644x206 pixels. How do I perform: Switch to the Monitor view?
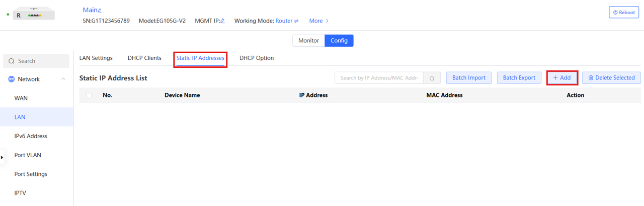point(308,41)
